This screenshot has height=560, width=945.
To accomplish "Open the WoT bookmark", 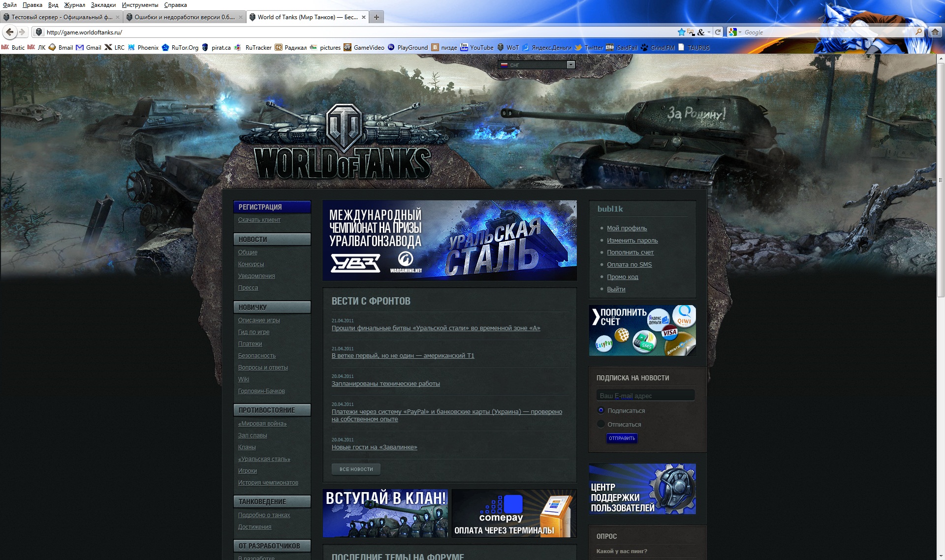I will (x=508, y=48).
